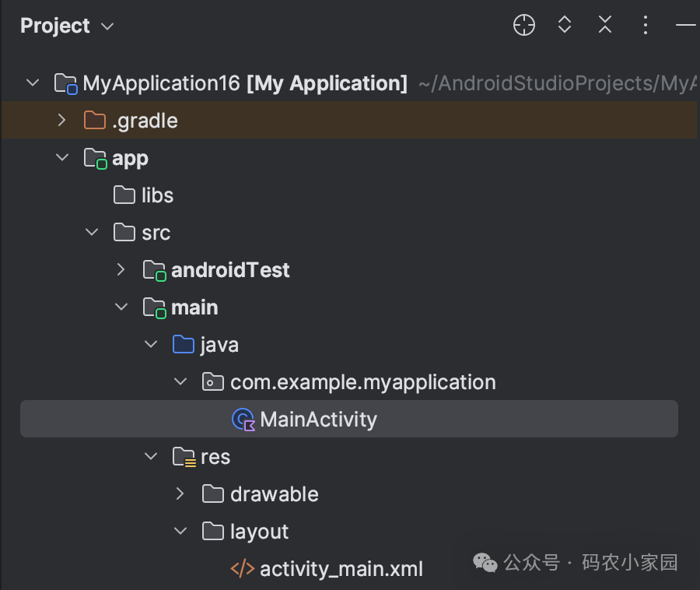
Task: Click the app module folder icon
Action: (93, 157)
